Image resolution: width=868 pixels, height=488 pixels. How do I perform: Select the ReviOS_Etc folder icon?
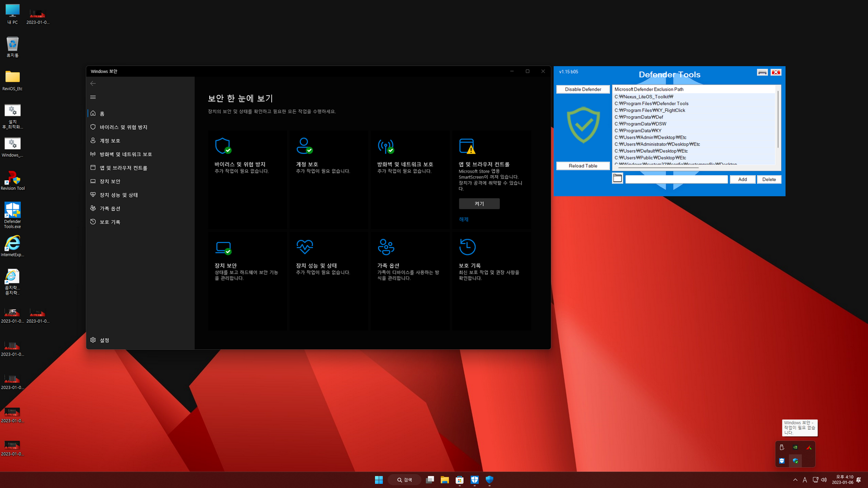[13, 80]
